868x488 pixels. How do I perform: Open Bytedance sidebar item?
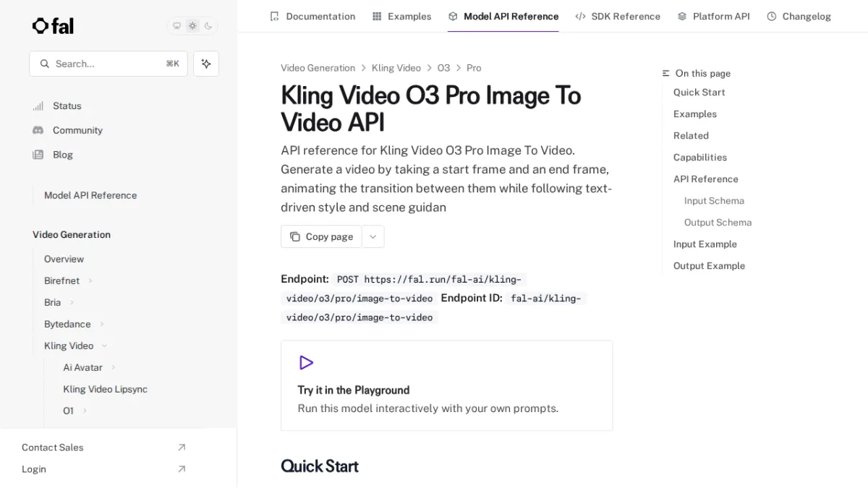67,324
